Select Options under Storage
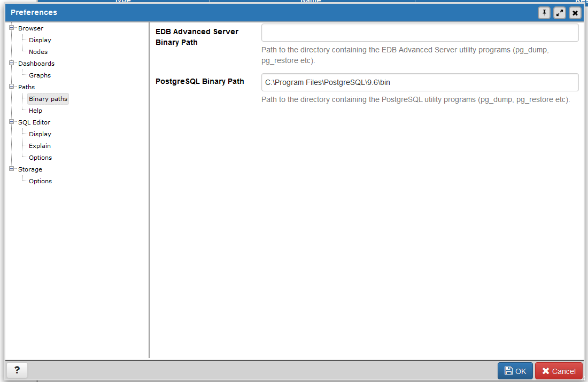Image resolution: width=588 pixels, height=382 pixels. 40,181
